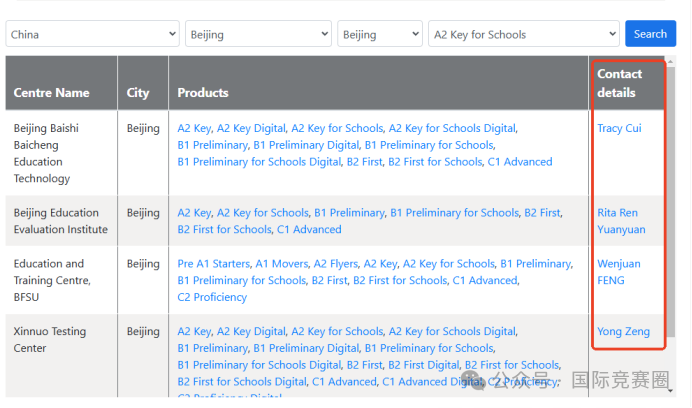692x408 pixels.
Task: Click C1 Advanced in Evaluation Institute row
Action: (x=309, y=229)
